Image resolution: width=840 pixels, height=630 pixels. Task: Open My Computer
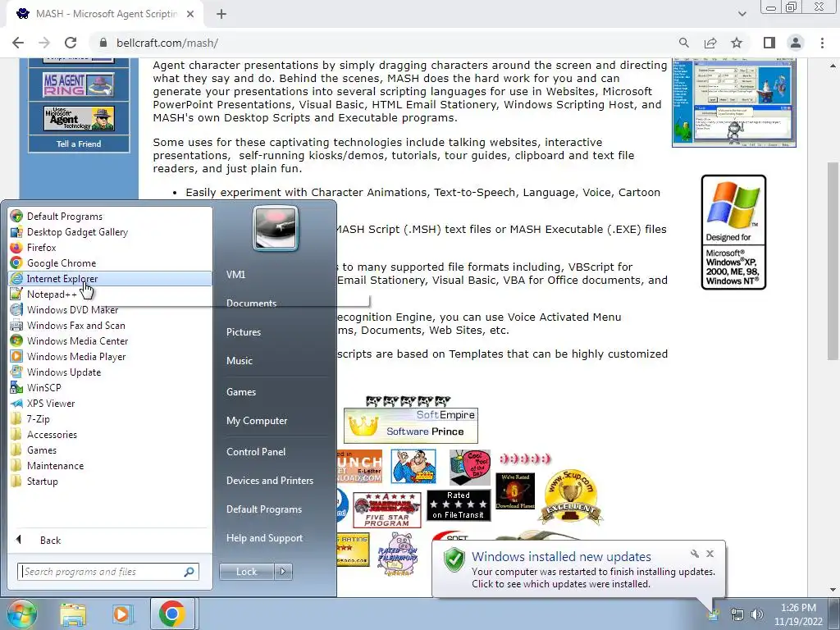click(257, 421)
